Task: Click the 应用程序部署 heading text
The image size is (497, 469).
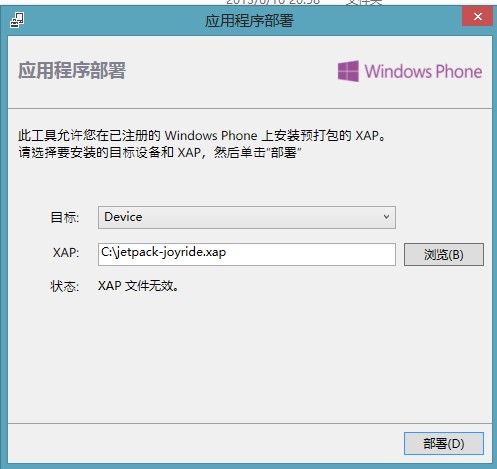Action: pyautogui.click(x=72, y=70)
